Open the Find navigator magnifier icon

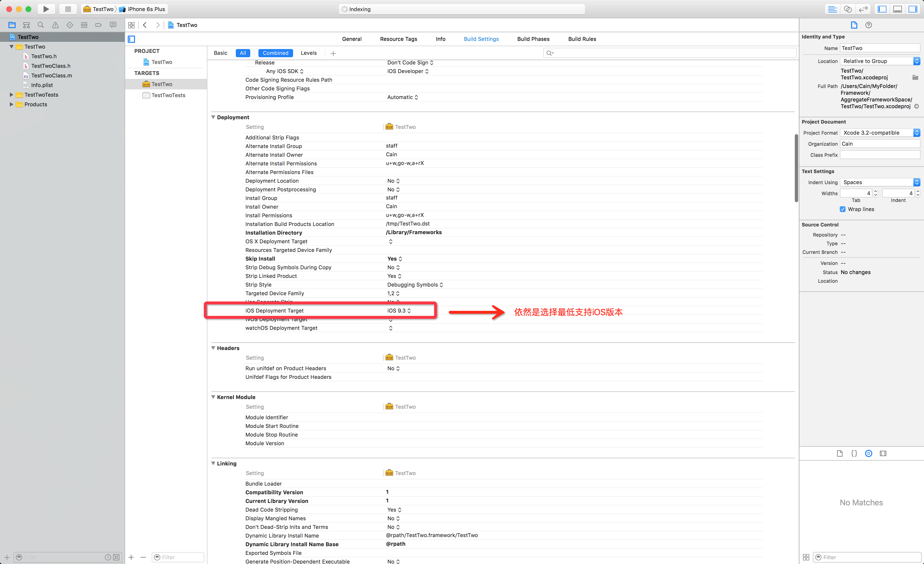pyautogui.click(x=40, y=25)
